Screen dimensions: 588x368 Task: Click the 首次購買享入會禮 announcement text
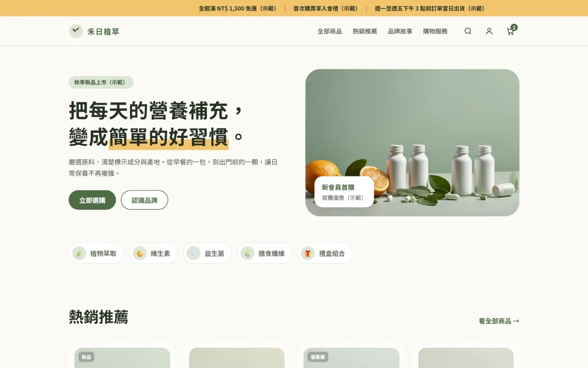click(326, 8)
